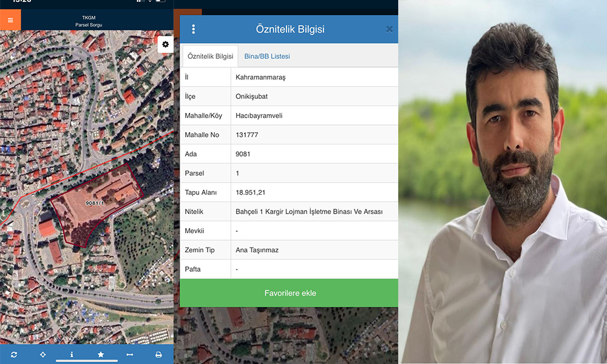
Task: Select the Tapu Alanı value 18.951,21
Action: coord(250,192)
